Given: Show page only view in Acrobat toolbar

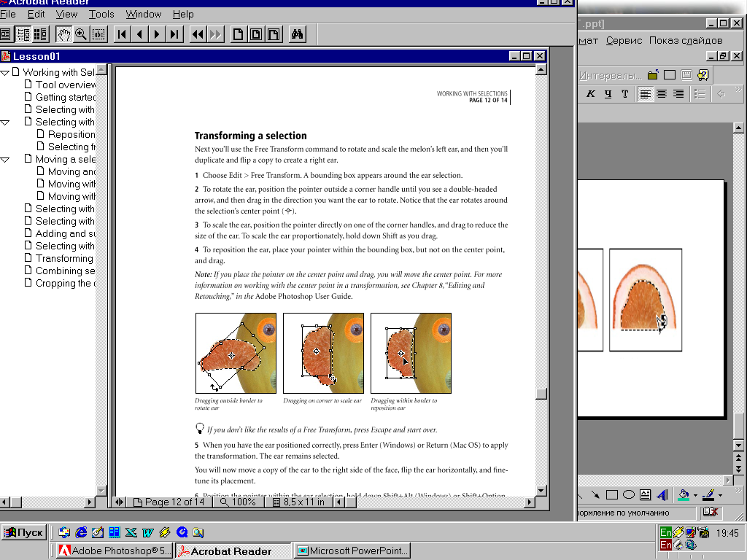Looking at the screenshot, I should (x=5, y=34).
